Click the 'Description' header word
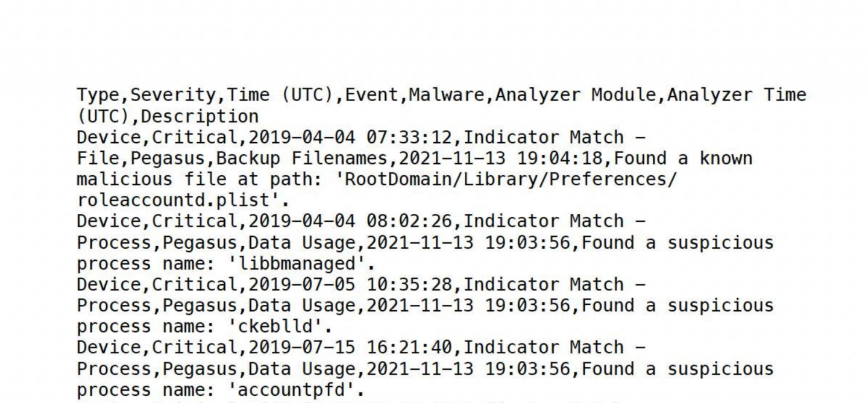This screenshot has height=403, width=868. [200, 116]
